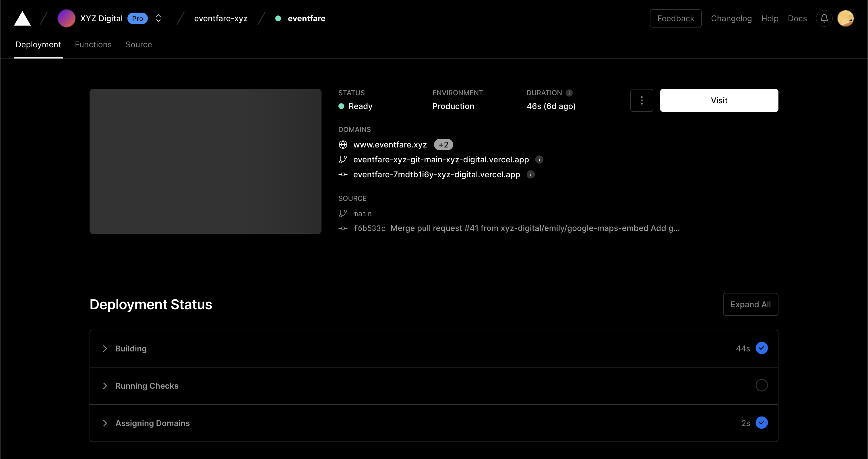Click the Building row label
The width and height of the screenshot is (868, 459).
[131, 349]
